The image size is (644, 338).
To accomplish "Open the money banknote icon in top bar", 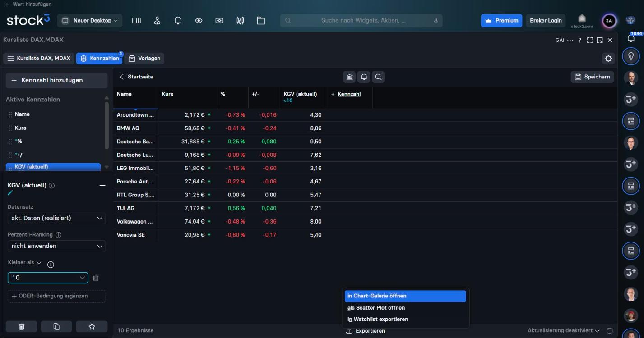I will pyautogui.click(x=219, y=20).
